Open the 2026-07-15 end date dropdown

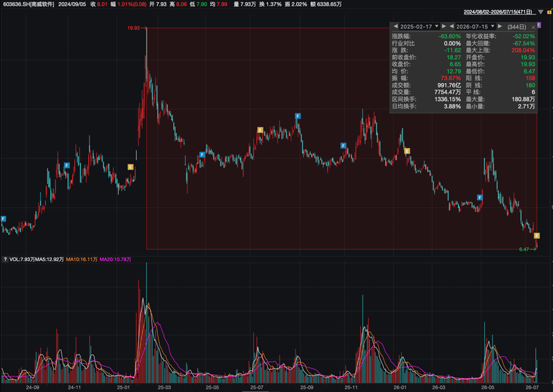493,26
